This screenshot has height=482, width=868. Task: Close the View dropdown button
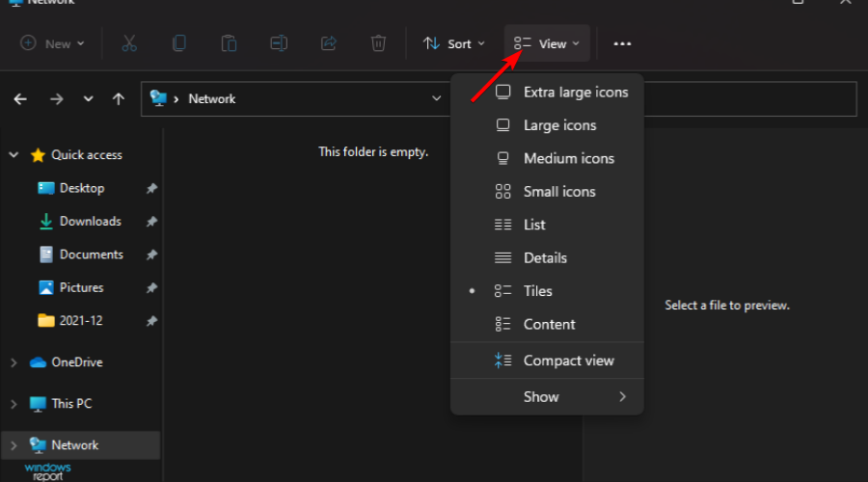tap(547, 43)
